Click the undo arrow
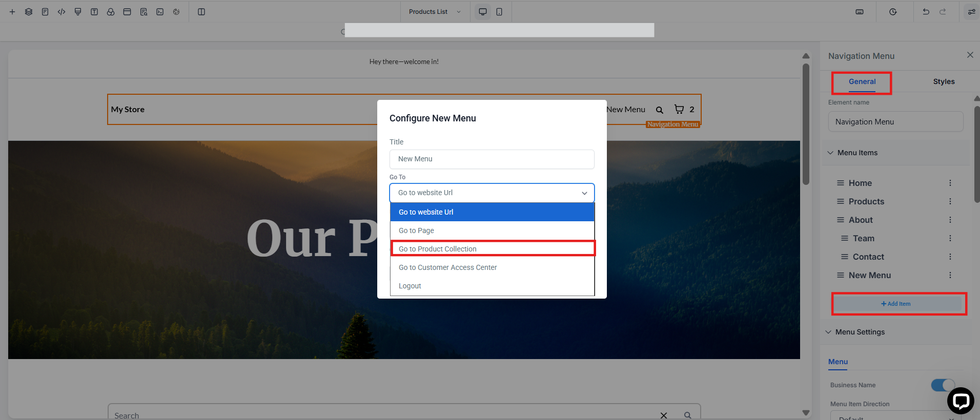This screenshot has height=420, width=980. click(x=926, y=12)
